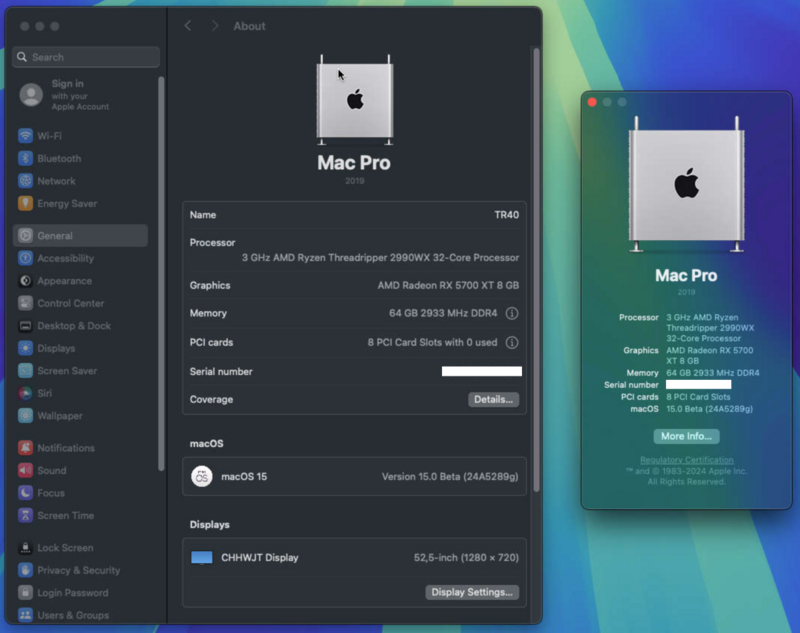Show Memory info circle icon

pos(512,313)
